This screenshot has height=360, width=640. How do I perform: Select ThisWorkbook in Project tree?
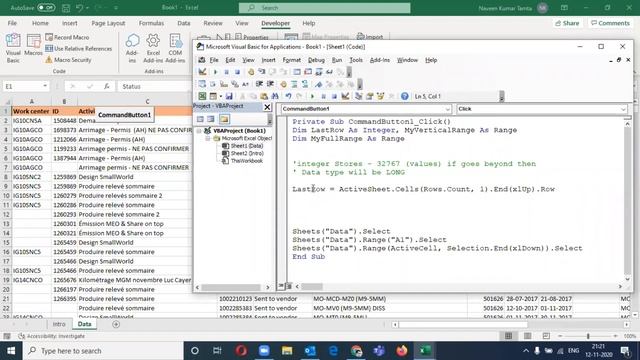coord(242,161)
